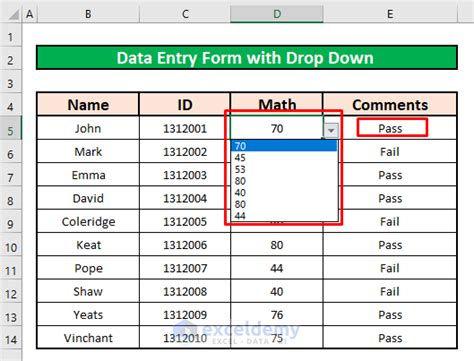Click Keat's 'Pass' comment cell
The height and width of the screenshot is (361, 474).
pos(390,245)
